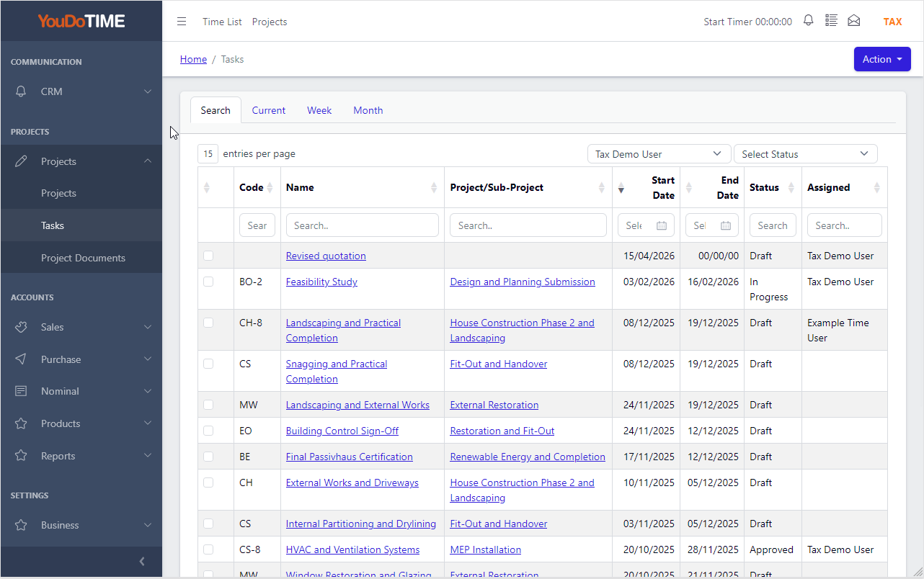Expand the Sales sidebar menu

[x=81, y=327]
